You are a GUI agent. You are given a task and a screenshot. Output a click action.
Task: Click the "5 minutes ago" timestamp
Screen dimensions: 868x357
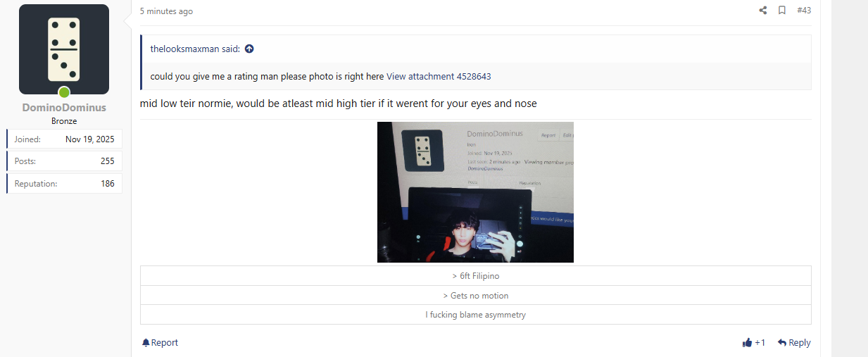(166, 11)
